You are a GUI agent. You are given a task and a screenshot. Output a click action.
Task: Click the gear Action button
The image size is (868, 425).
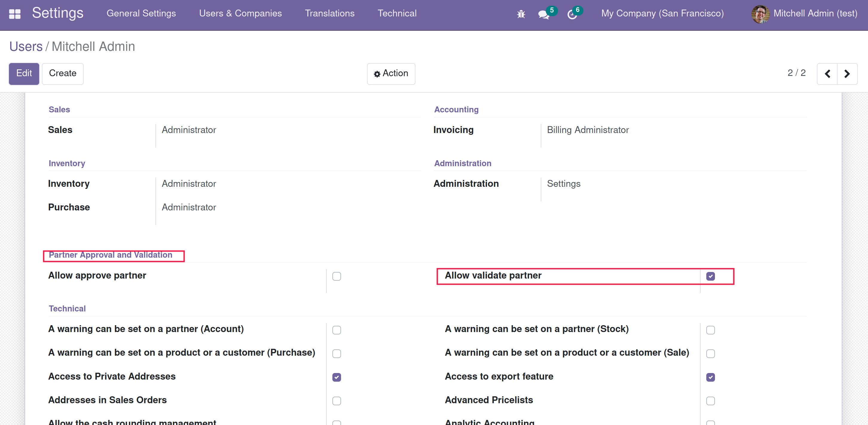(391, 74)
